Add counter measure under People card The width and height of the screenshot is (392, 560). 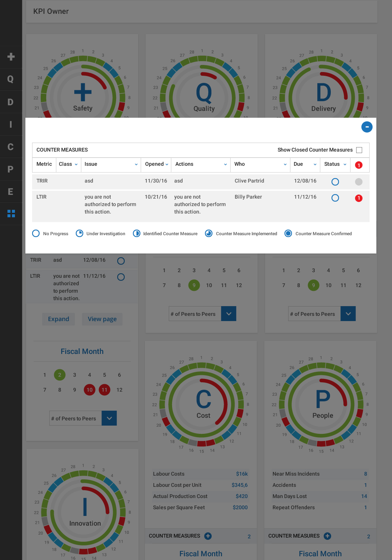(x=327, y=536)
